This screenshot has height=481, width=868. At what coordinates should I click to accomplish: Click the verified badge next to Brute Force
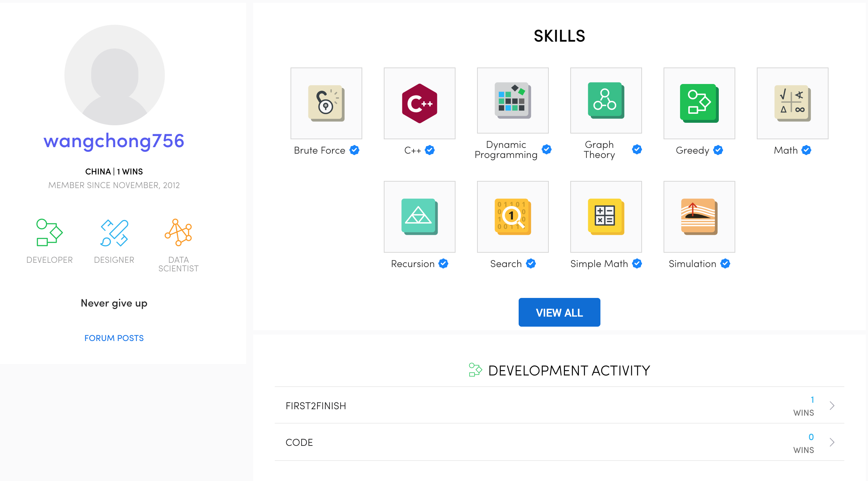[x=354, y=150]
